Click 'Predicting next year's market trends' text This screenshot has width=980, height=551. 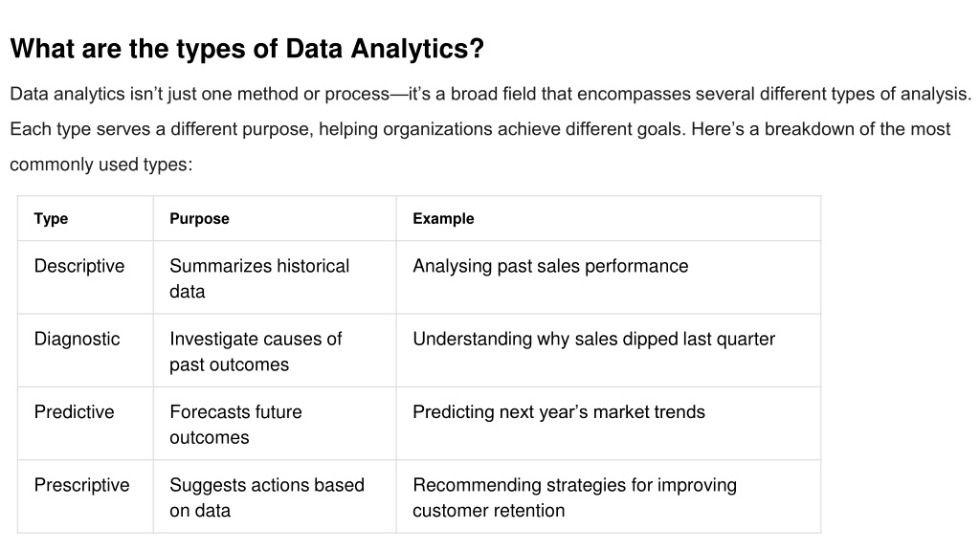(559, 412)
